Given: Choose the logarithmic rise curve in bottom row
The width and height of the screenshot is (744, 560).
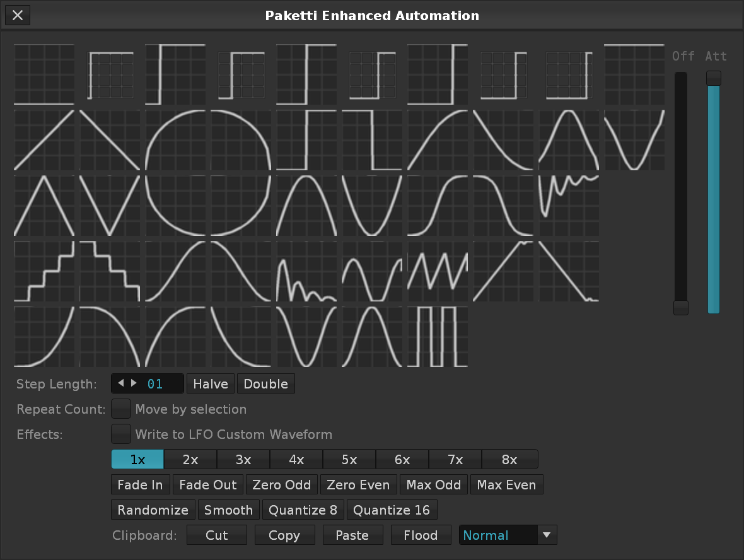Looking at the screenshot, I should click(175, 337).
